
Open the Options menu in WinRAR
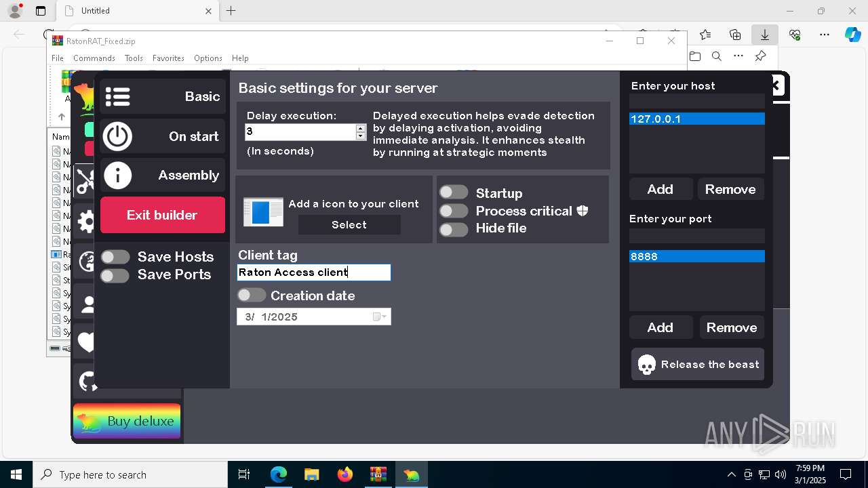(208, 58)
